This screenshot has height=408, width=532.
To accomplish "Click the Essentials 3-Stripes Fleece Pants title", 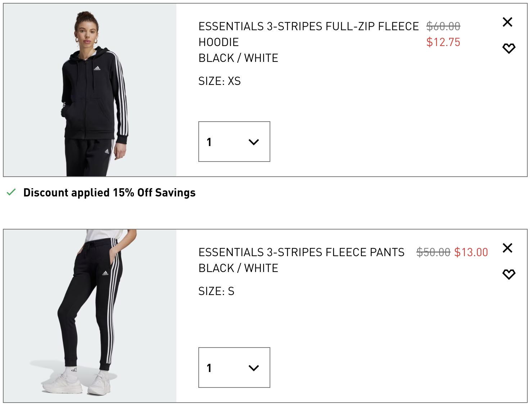I will click(x=301, y=252).
